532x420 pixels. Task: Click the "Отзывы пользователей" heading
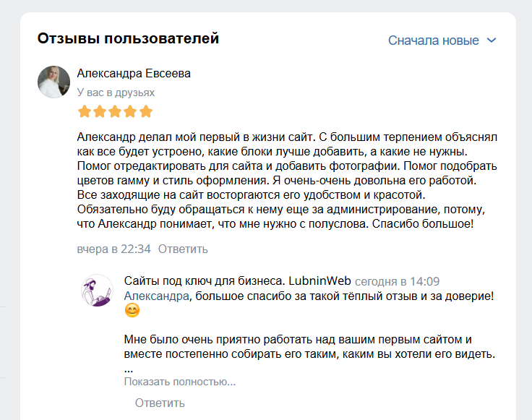click(128, 38)
